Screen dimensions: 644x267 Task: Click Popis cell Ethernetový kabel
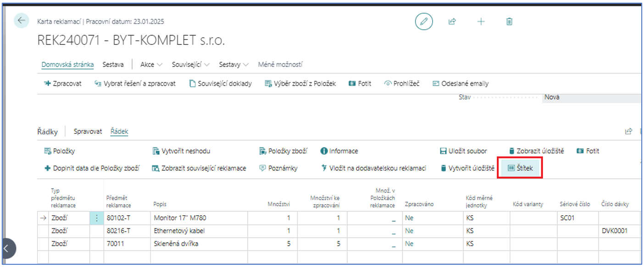[x=200, y=231]
